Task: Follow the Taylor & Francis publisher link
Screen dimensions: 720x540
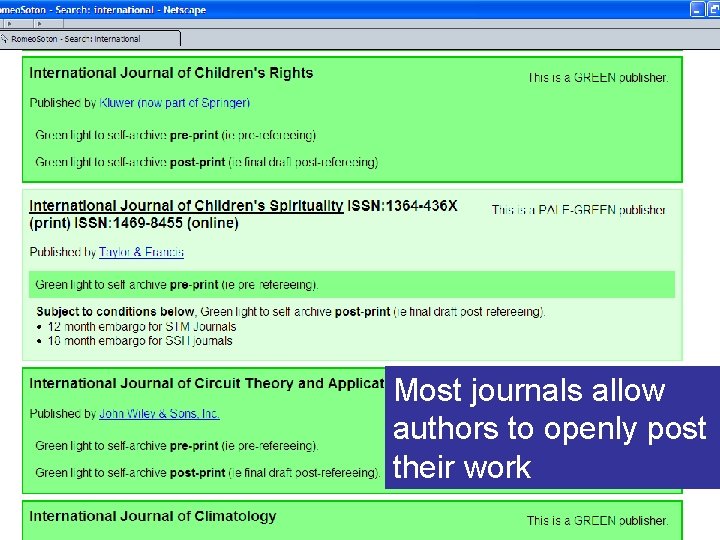Action: tap(141, 252)
